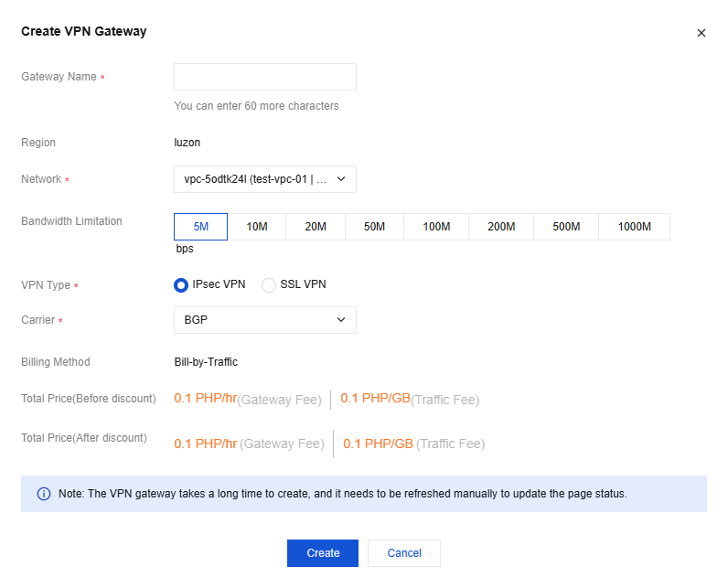Click the 'Network' field label
Viewport: 728px width, 588px height.
click(x=41, y=179)
